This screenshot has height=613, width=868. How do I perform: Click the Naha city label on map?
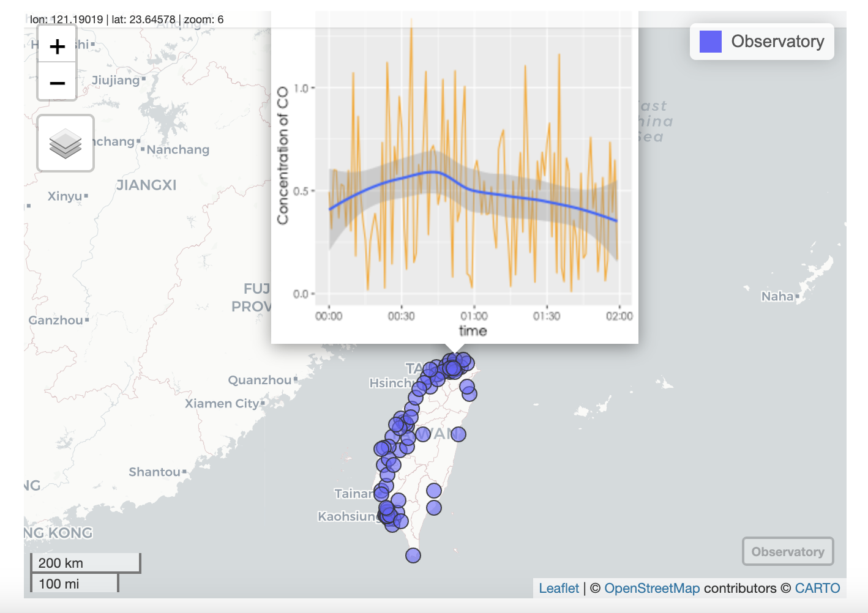777,297
